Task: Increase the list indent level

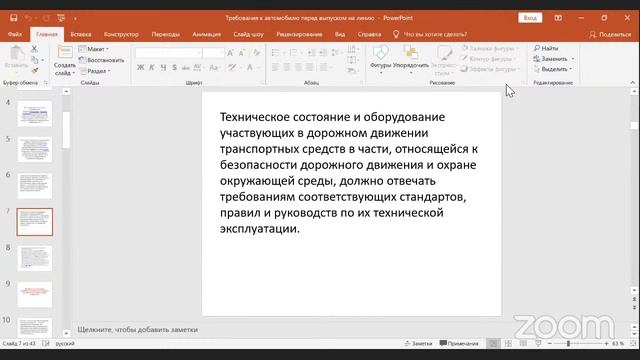Action: point(323,53)
